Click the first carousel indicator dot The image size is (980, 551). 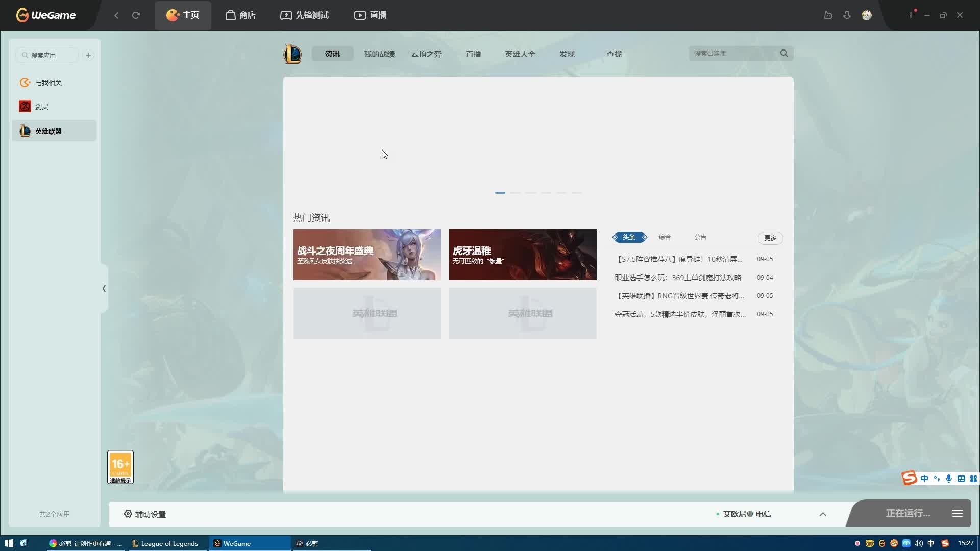pos(500,193)
